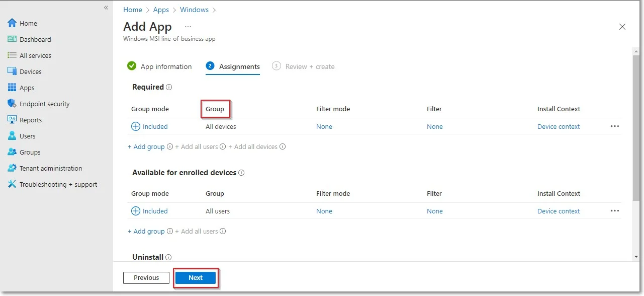Image resolution: width=644 pixels, height=296 pixels.
Task: Click the All devices group cell
Action: pyautogui.click(x=221, y=127)
